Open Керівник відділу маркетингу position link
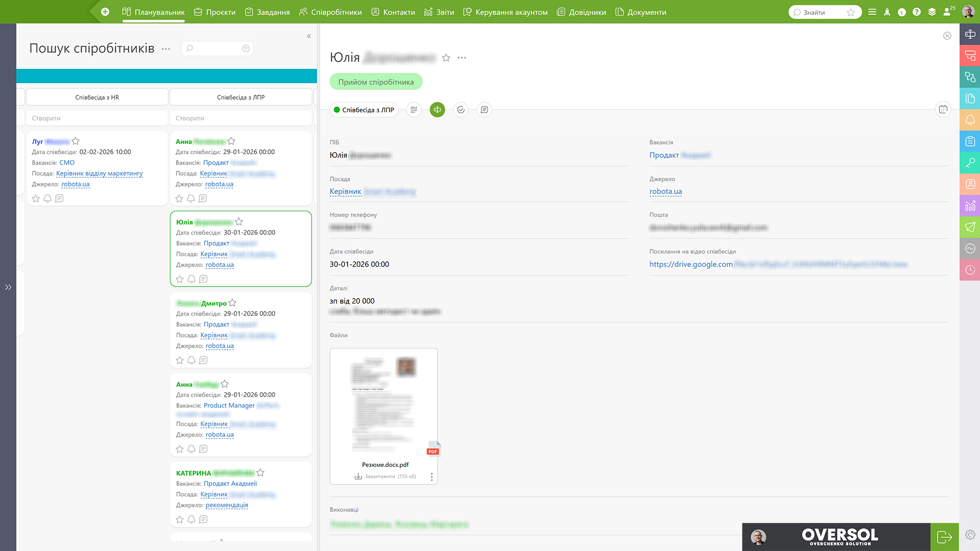980x551 pixels. click(x=100, y=173)
